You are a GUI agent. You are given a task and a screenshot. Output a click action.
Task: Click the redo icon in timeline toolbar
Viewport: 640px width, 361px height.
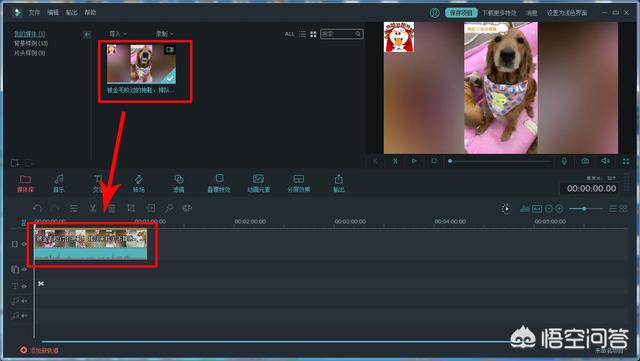pyautogui.click(x=54, y=208)
